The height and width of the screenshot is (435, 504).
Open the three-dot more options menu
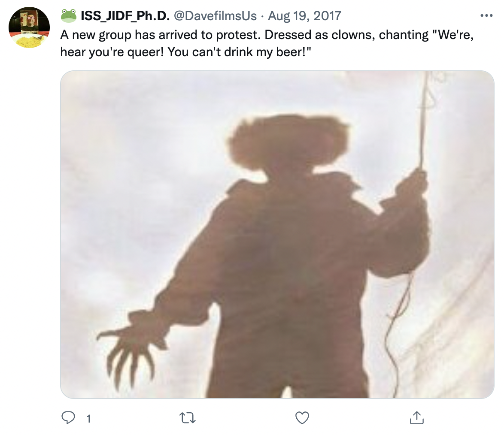pos(487,15)
